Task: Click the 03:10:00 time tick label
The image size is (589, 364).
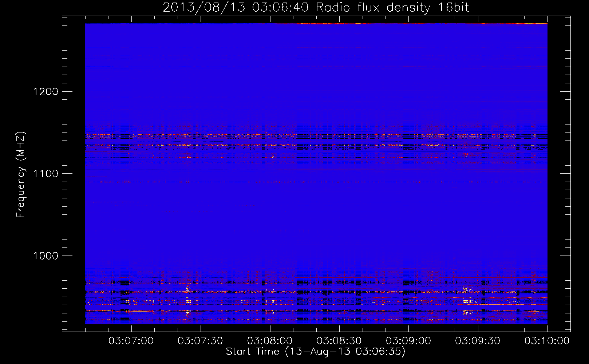Action: [x=547, y=341]
